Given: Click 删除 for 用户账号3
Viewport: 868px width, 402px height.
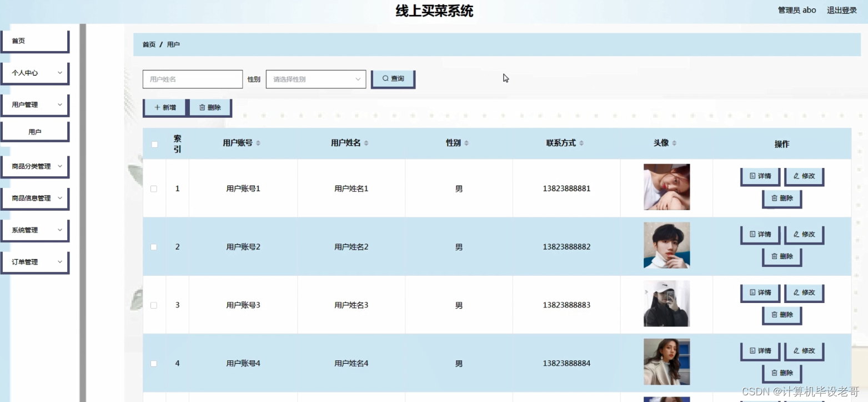Looking at the screenshot, I should point(782,315).
